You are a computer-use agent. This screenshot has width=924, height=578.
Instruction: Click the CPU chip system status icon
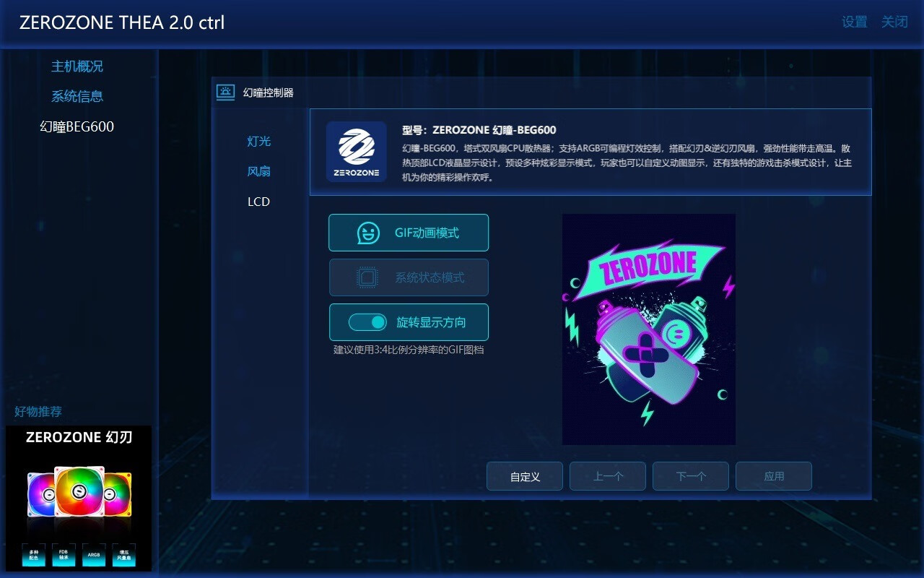point(368,277)
